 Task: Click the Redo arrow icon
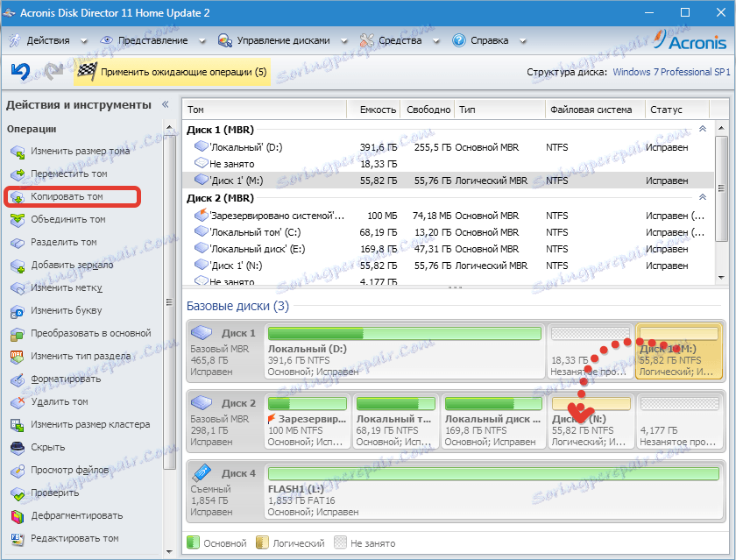54,71
